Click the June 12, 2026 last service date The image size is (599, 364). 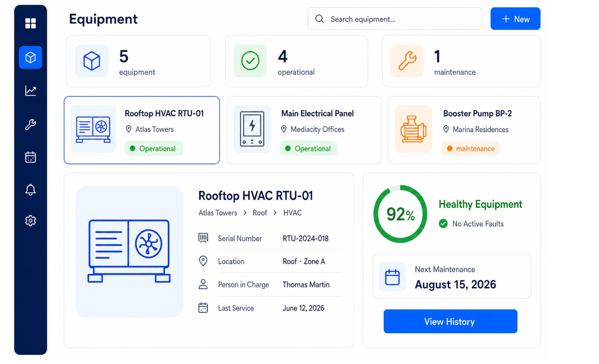point(303,308)
